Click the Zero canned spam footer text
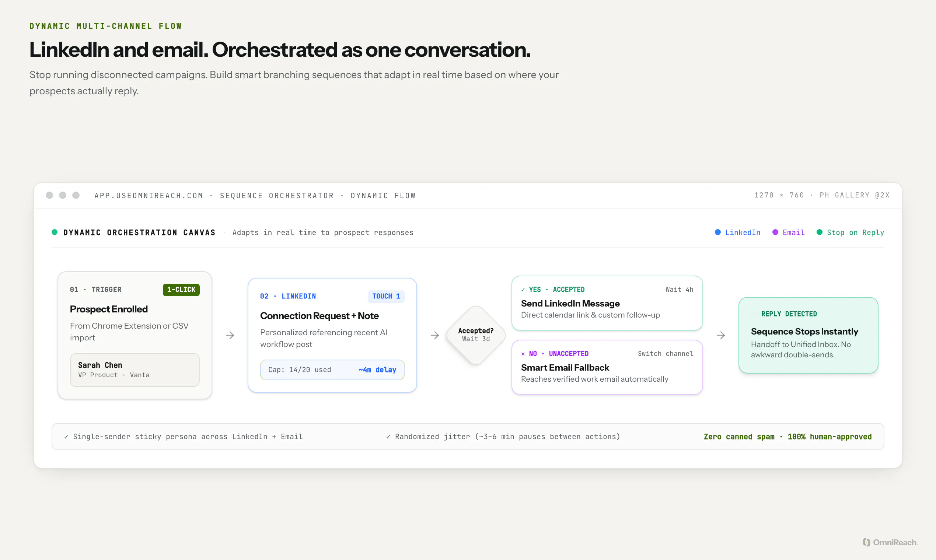 point(787,437)
